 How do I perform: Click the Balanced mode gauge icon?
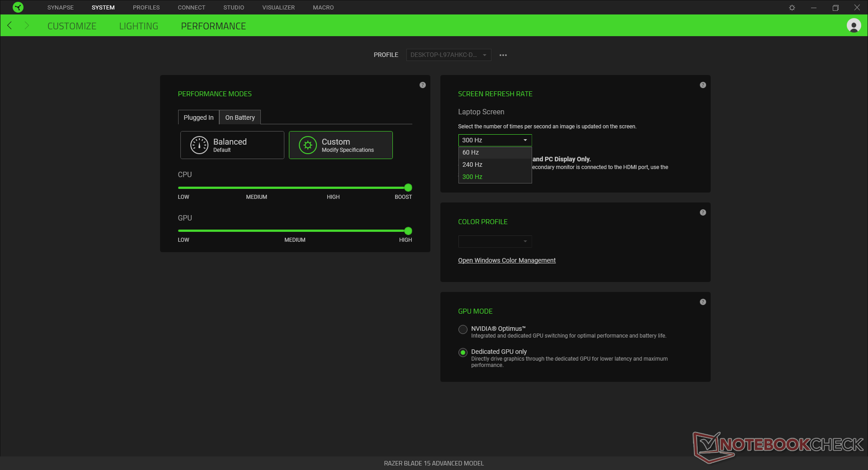point(199,145)
